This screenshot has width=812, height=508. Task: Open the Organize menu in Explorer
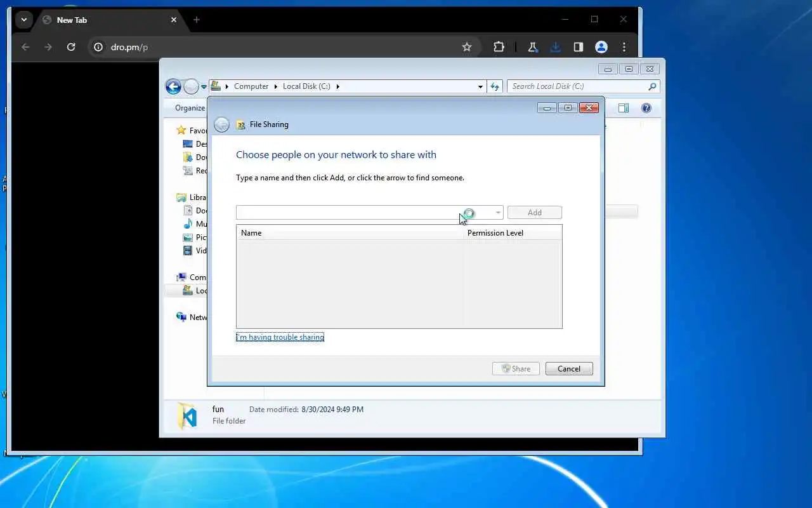190,108
